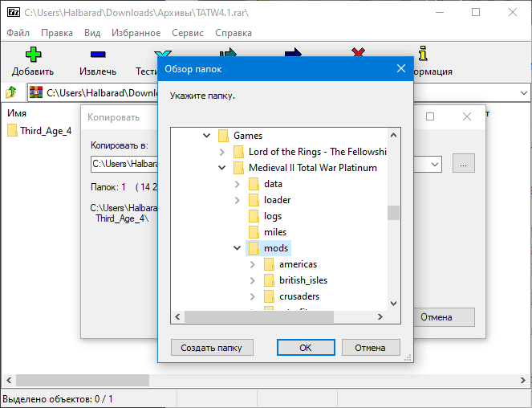This screenshot has height=408, width=532.
Task: Collapse the mods folder node
Action: [237, 248]
